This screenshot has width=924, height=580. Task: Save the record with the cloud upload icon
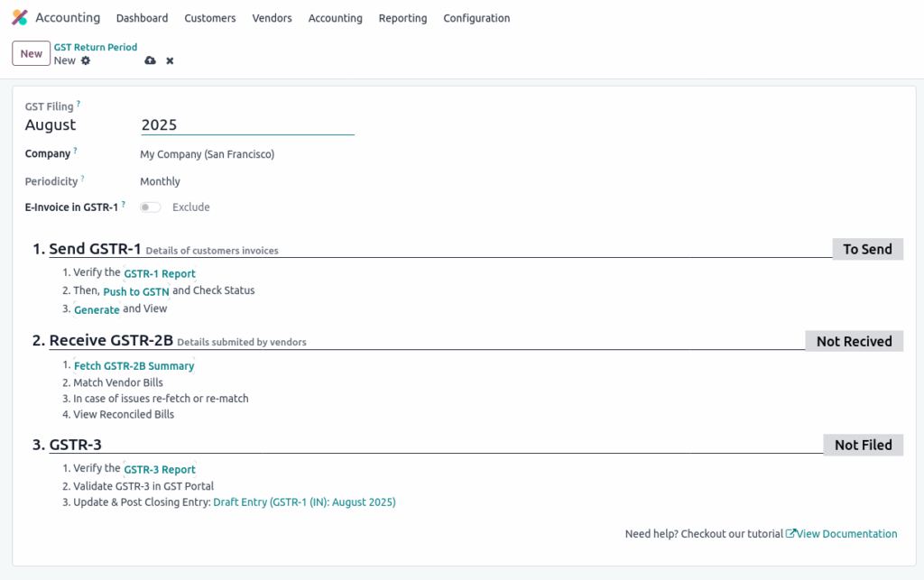coord(151,60)
